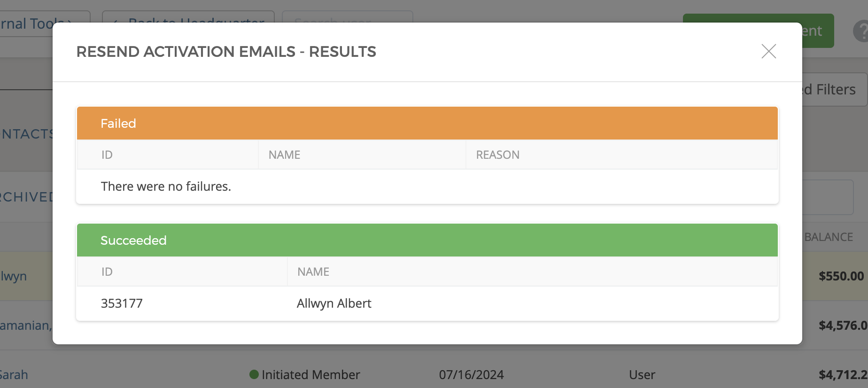Click the help question mark icon
Screen dimensions: 868x388
coord(861,31)
